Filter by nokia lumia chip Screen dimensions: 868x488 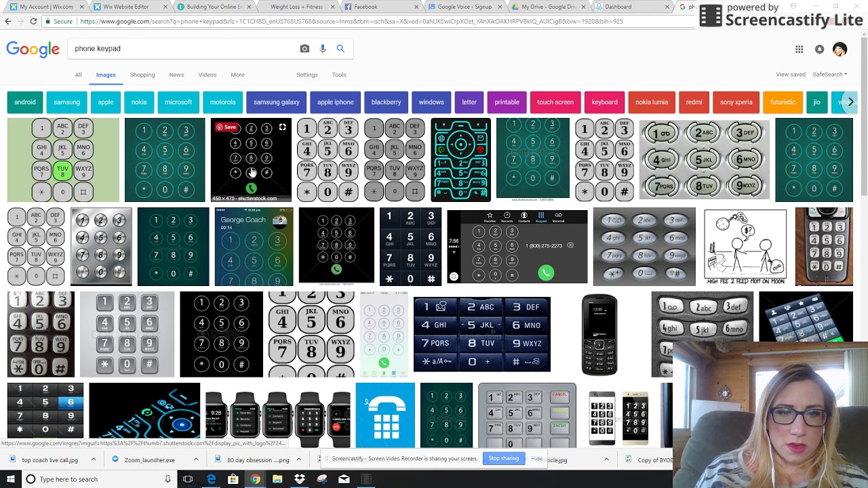pos(652,102)
